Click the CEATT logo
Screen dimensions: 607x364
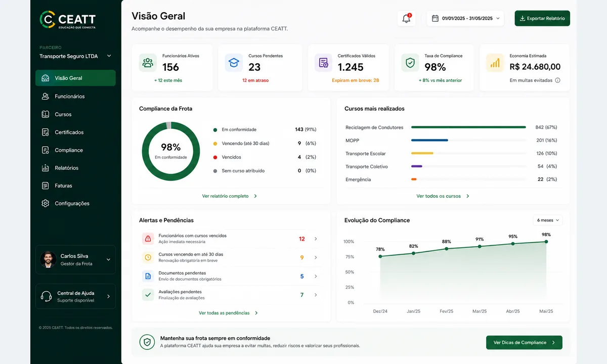click(x=68, y=20)
